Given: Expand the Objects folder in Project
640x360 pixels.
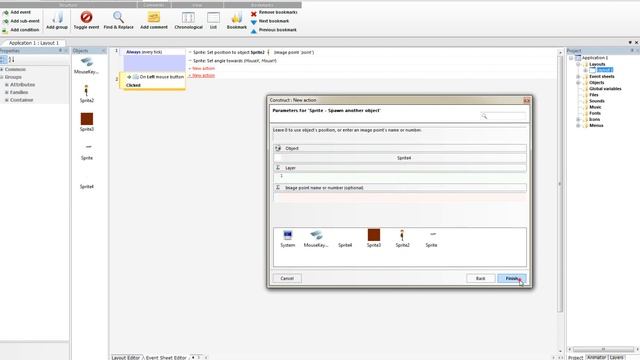Looking at the screenshot, I should click(578, 82).
